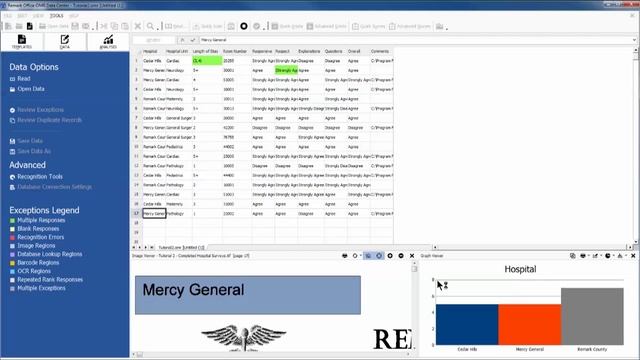Click the black circle toolbar icon
Image resolution: width=640 pixels, height=360 pixels.
(x=244, y=26)
